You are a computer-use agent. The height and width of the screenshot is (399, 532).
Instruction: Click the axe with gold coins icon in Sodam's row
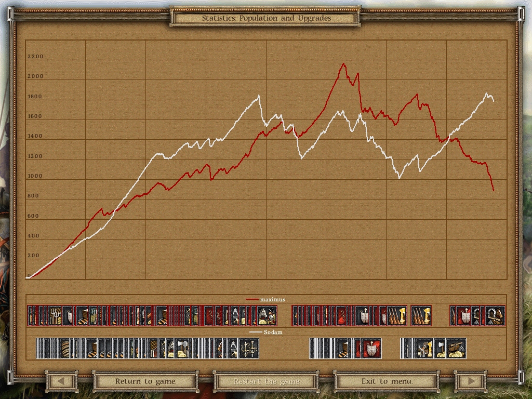pyautogui.click(x=440, y=349)
